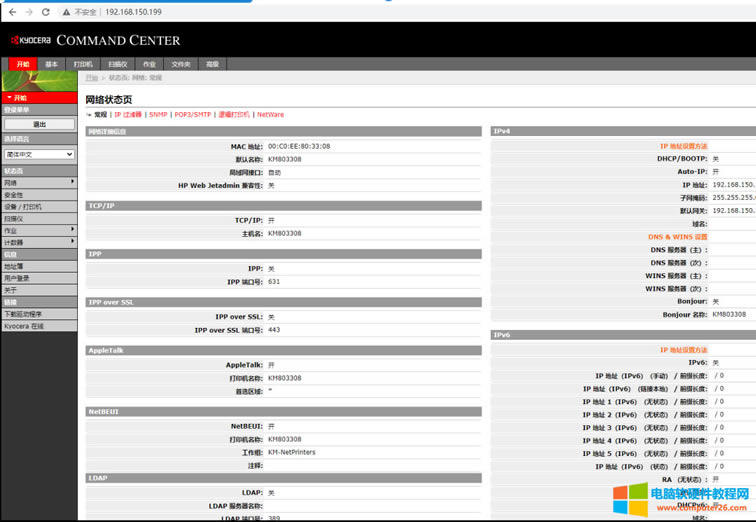This screenshot has height=522, width=756.
Task: Open the IP 过滤器 link
Action: pos(127,115)
